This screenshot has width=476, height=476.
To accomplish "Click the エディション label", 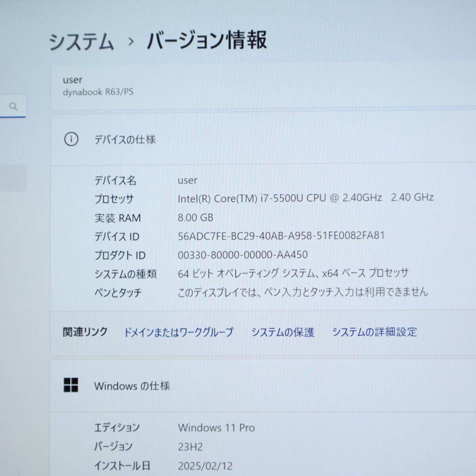I will pos(117,428).
